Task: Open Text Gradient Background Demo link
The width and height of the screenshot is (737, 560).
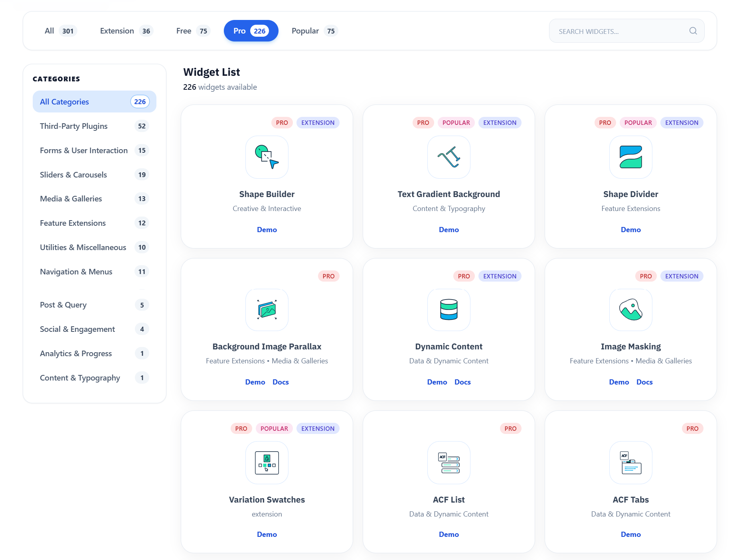Action: (449, 230)
